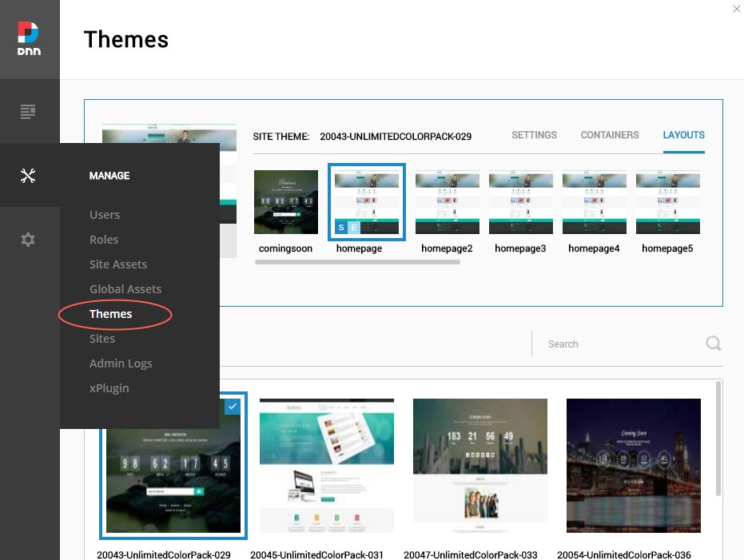
Task: Click the vertical themes list scrollbar
Action: click(718, 439)
